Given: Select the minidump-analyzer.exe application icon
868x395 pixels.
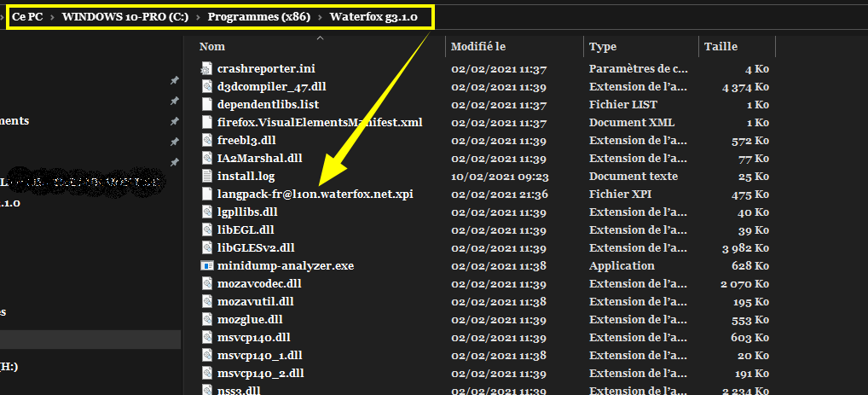Looking at the screenshot, I should coord(206,265).
